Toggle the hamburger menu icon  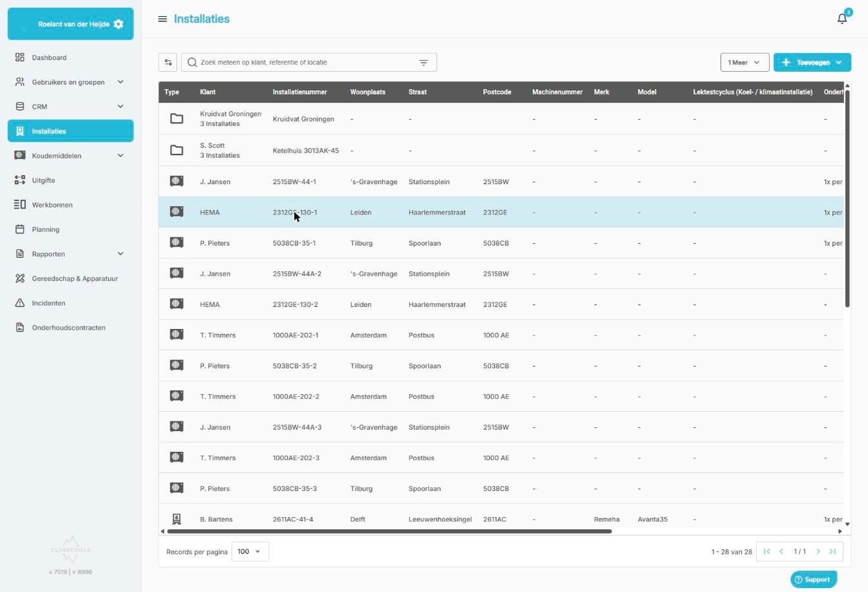click(162, 19)
